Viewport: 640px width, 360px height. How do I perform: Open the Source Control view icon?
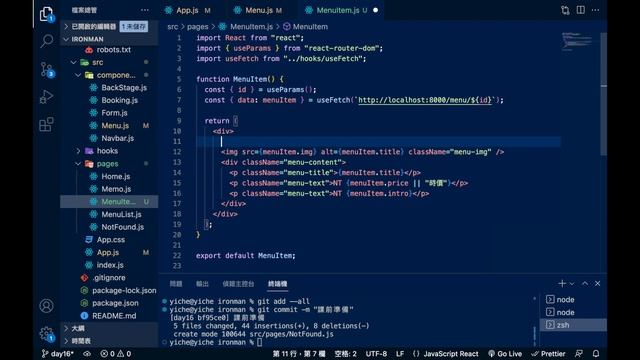(x=47, y=69)
